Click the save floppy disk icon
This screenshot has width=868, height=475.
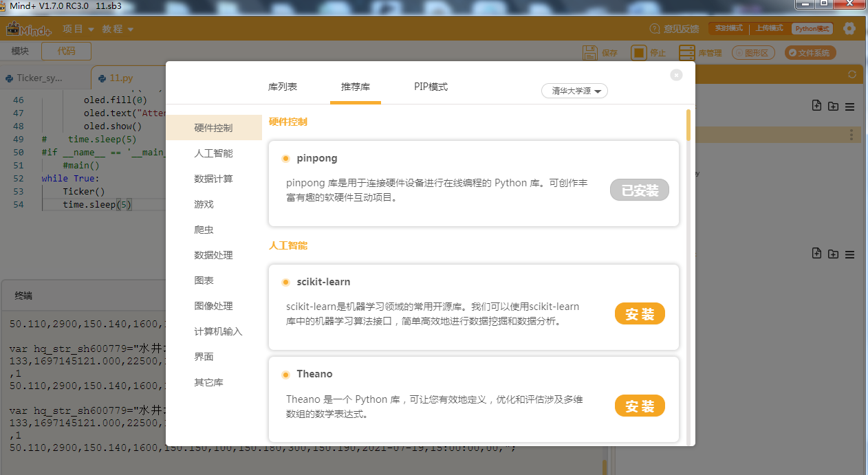[589, 53]
